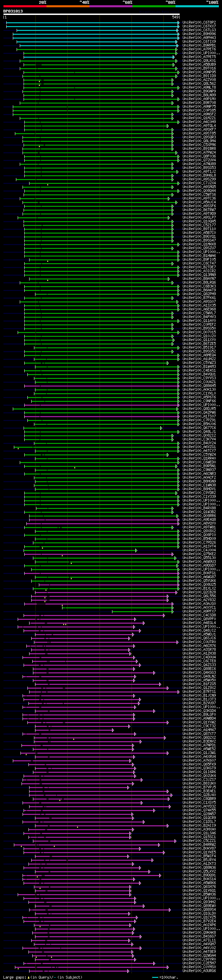Open the UniRef100_A9P1M0 entry
222x980 pixels.
tap(199, 99)
